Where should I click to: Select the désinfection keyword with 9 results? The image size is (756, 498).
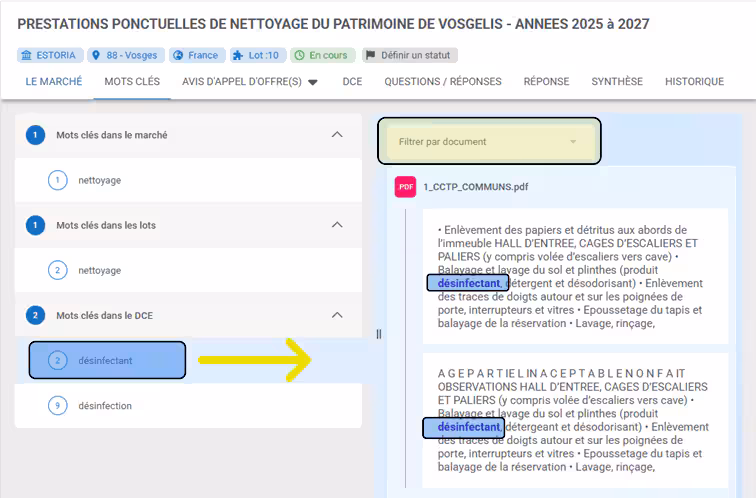105,406
